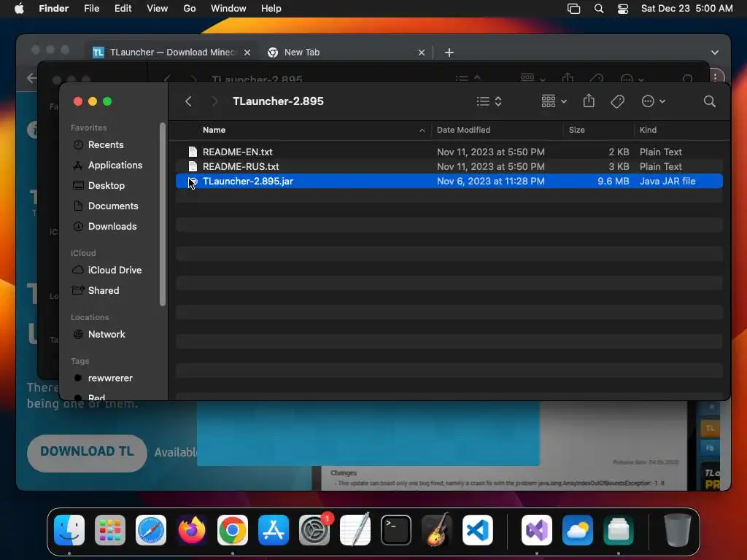Switch Finder list view style
This screenshot has height=560, width=747.
point(489,101)
